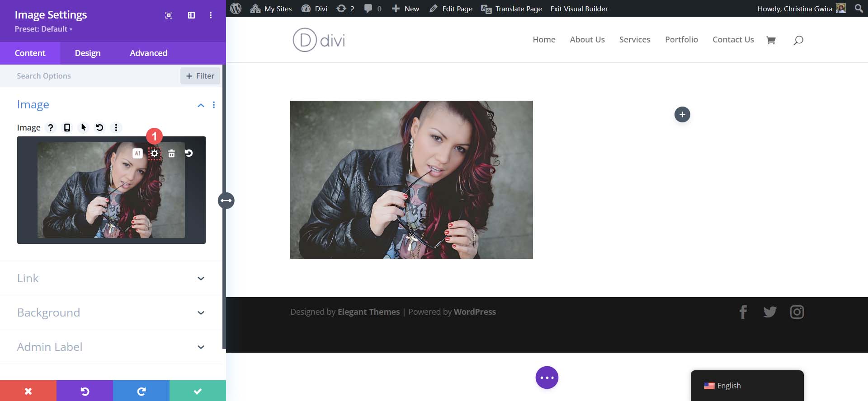Viewport: 868px width, 401px height.
Task: Open the Preset: Default dropdown
Action: [x=43, y=29]
